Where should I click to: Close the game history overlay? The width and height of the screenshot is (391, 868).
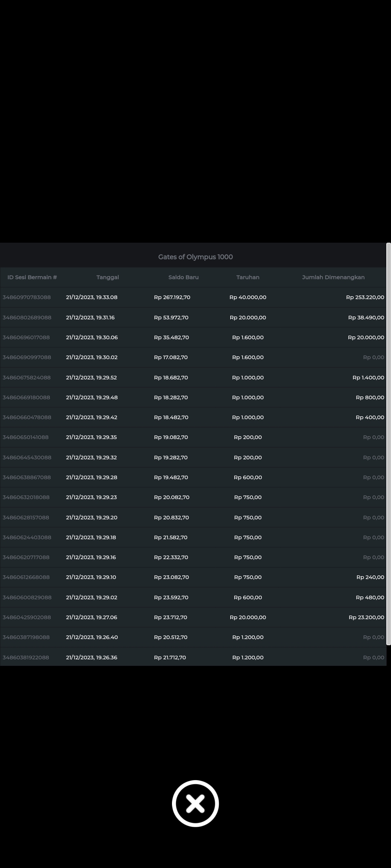pos(195,803)
